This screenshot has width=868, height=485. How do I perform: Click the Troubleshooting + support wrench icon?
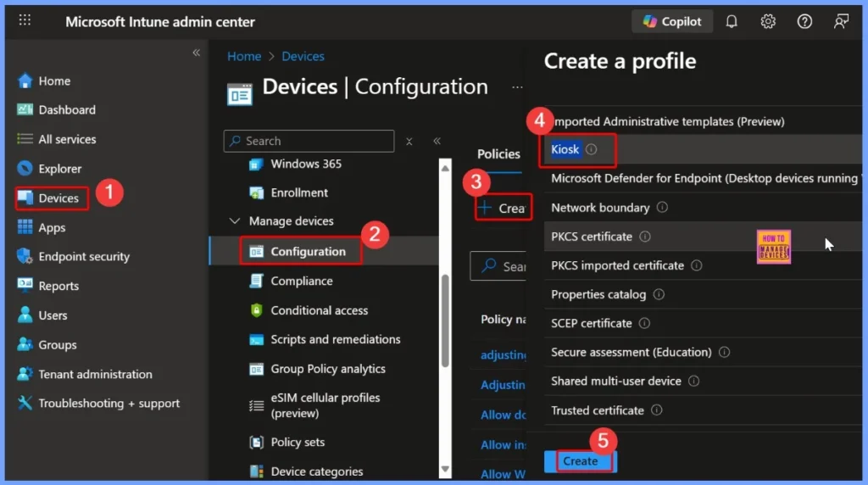tap(25, 403)
